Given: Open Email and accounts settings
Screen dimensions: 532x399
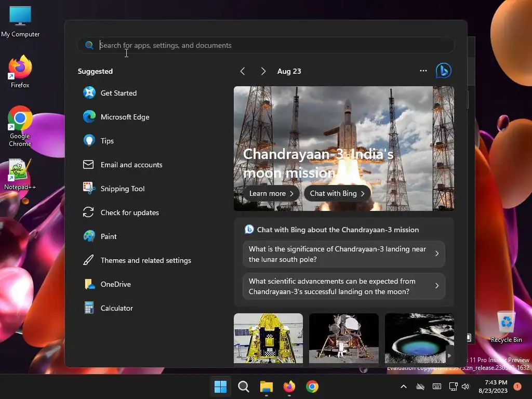Looking at the screenshot, I should point(123,165).
